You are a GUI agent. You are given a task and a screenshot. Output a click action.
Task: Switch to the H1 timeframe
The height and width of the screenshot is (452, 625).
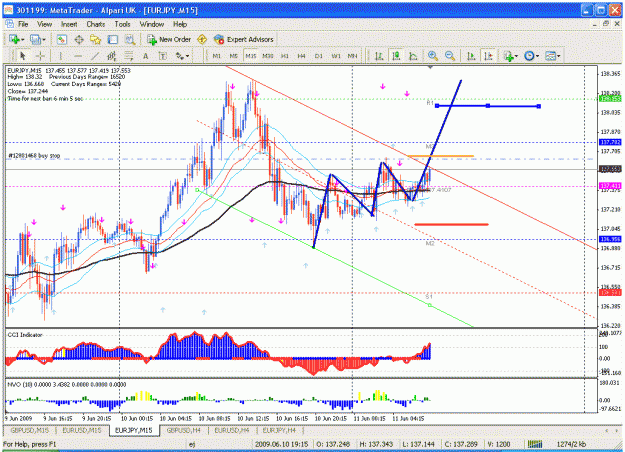pos(285,56)
